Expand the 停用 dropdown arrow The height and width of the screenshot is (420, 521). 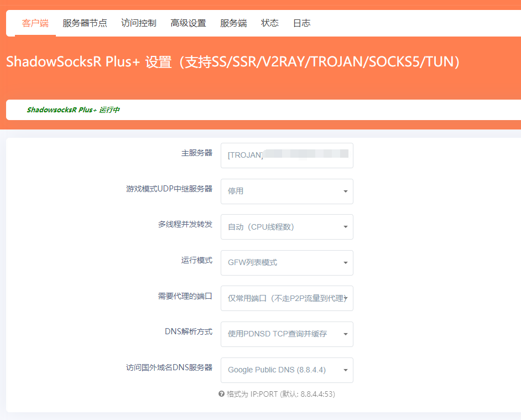pyautogui.click(x=346, y=191)
